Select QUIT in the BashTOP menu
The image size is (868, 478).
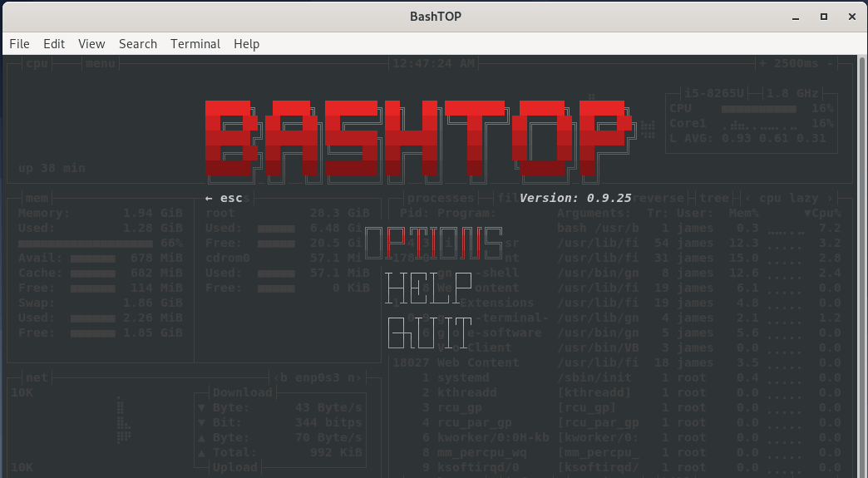click(429, 333)
